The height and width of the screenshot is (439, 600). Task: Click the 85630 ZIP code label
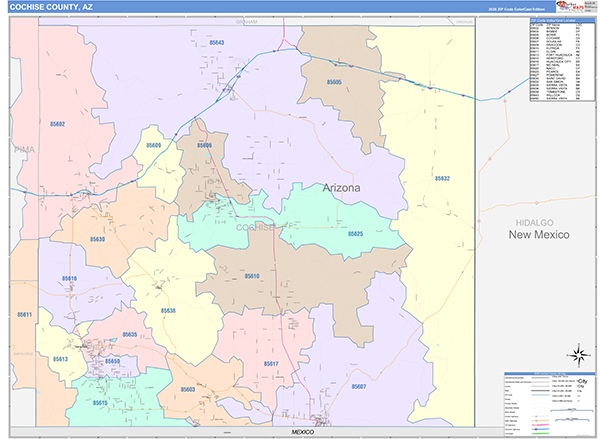(97, 240)
